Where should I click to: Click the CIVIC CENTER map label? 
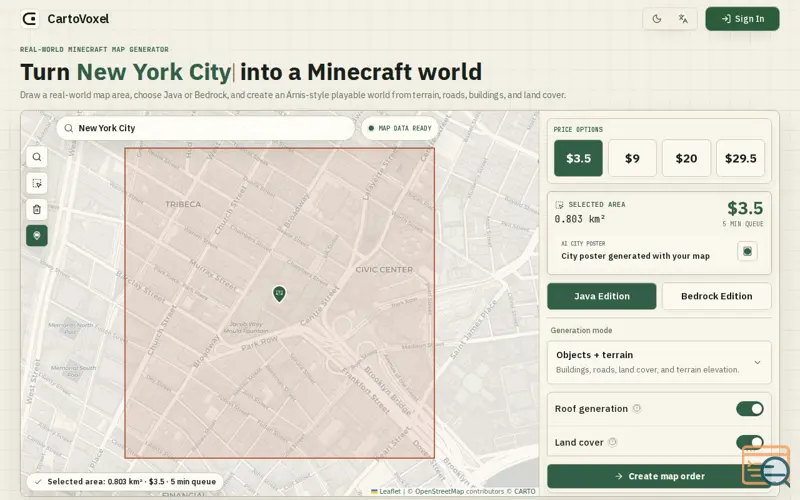[x=384, y=269]
